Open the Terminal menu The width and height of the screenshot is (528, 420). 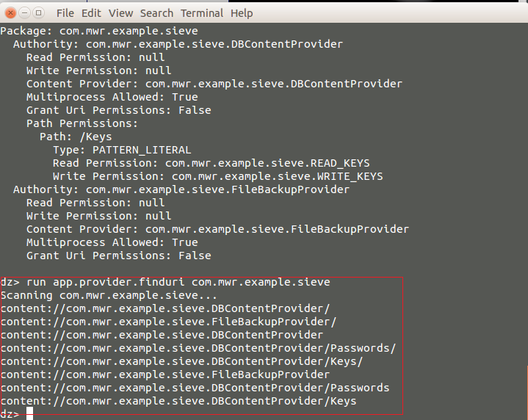click(202, 13)
